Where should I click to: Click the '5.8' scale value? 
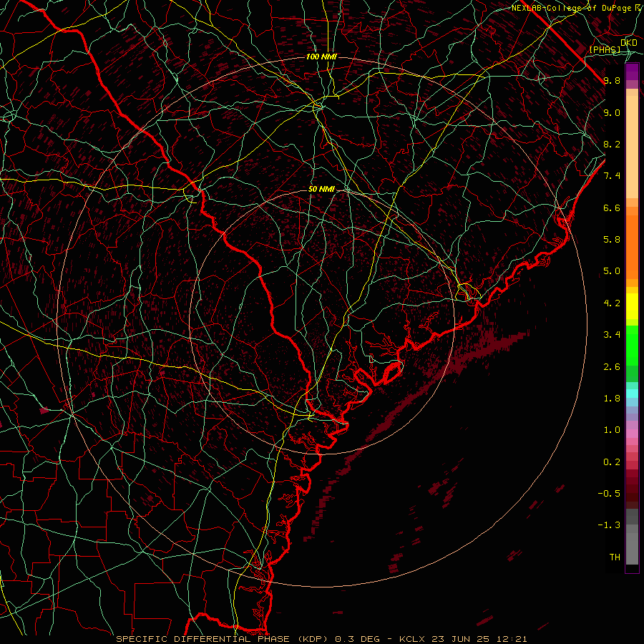pyautogui.click(x=612, y=240)
